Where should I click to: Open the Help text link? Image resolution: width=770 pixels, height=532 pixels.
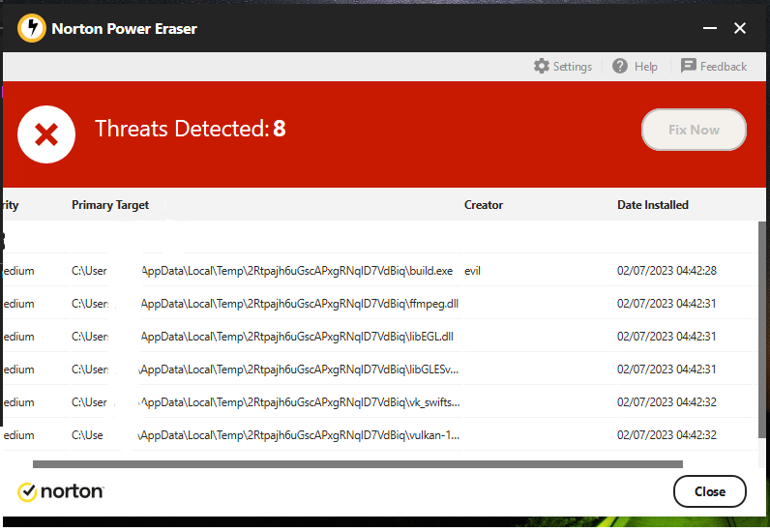(x=646, y=67)
